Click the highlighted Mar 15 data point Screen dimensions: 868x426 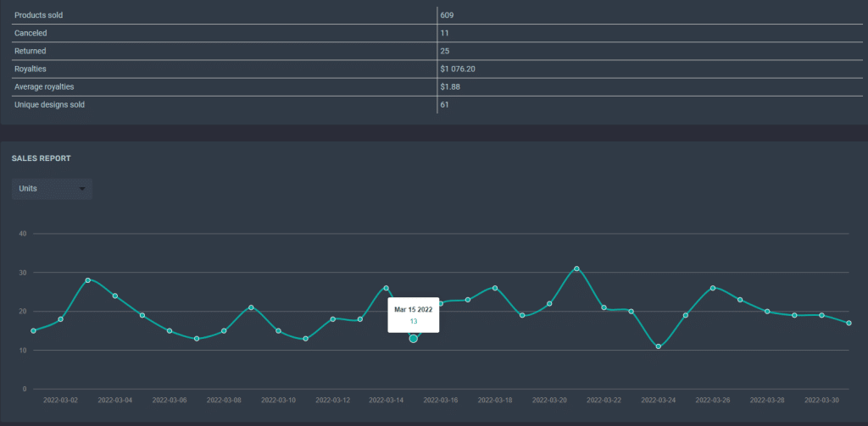(413, 339)
